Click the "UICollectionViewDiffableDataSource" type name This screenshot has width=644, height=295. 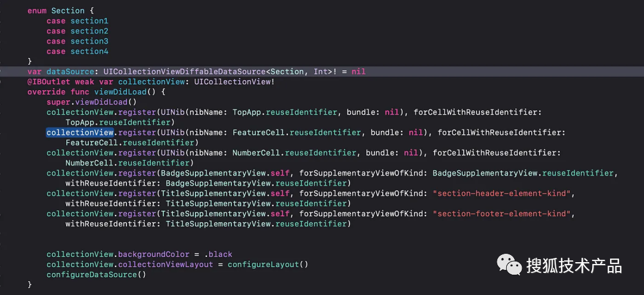point(184,72)
